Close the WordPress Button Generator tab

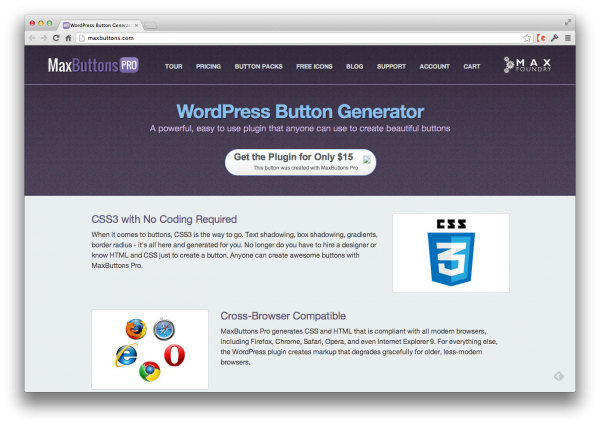pyautogui.click(x=136, y=25)
